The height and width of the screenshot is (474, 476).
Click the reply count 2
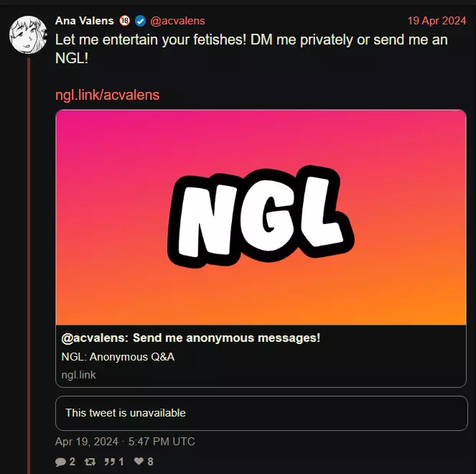(x=73, y=462)
